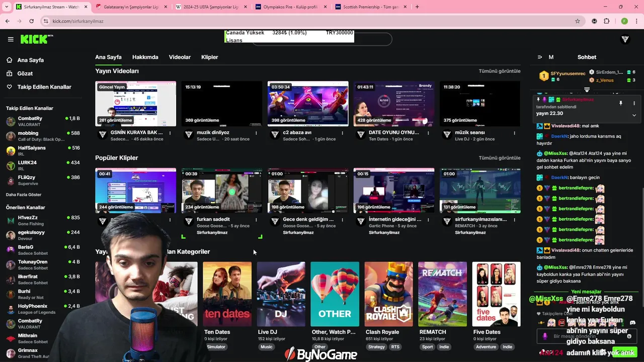Open the Güncel Yayın video thumbnail

pos(136,104)
